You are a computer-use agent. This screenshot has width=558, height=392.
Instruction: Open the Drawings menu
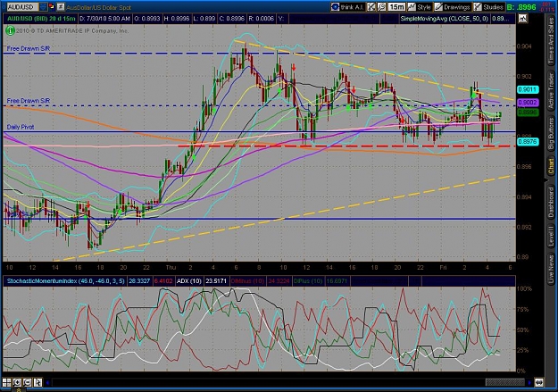(453, 7)
